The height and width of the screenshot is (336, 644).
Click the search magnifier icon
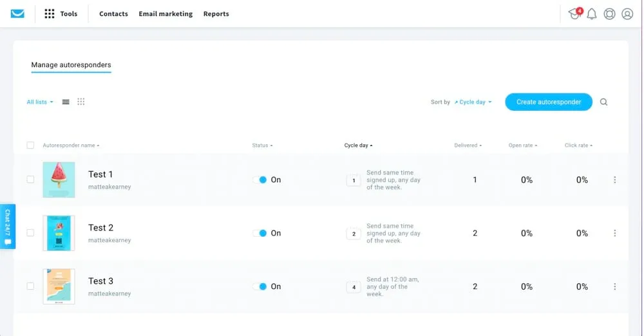tap(603, 102)
